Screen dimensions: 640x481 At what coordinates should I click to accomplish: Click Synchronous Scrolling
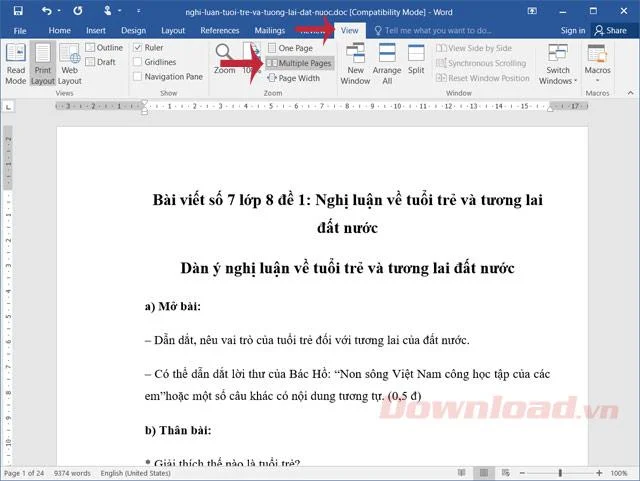tap(481, 63)
